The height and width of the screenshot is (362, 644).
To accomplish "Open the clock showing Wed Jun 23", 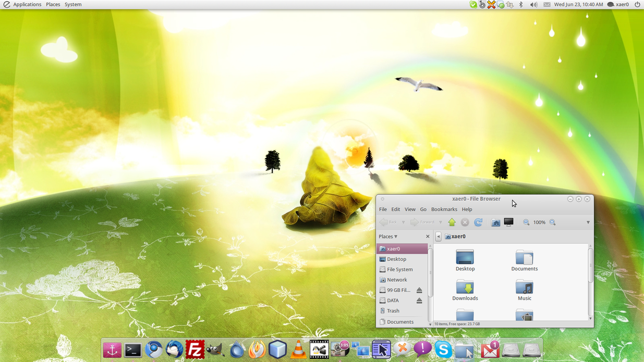I will pyautogui.click(x=578, y=5).
